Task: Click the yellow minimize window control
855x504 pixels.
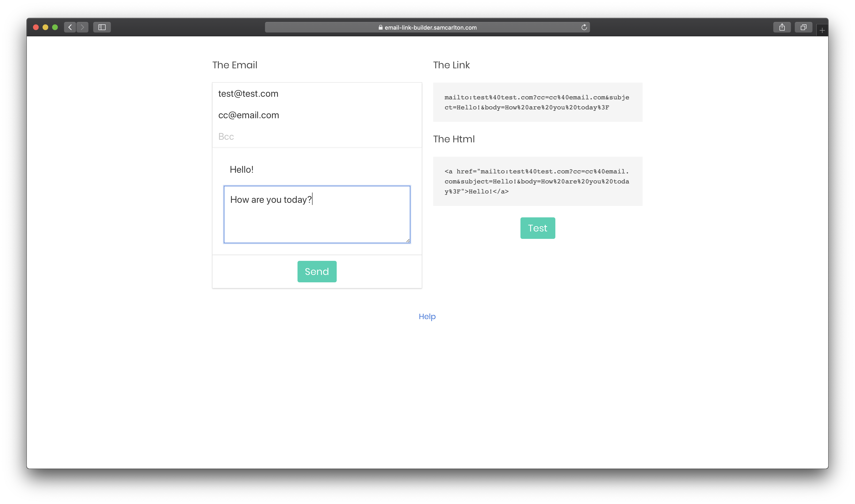Action: 45,27
